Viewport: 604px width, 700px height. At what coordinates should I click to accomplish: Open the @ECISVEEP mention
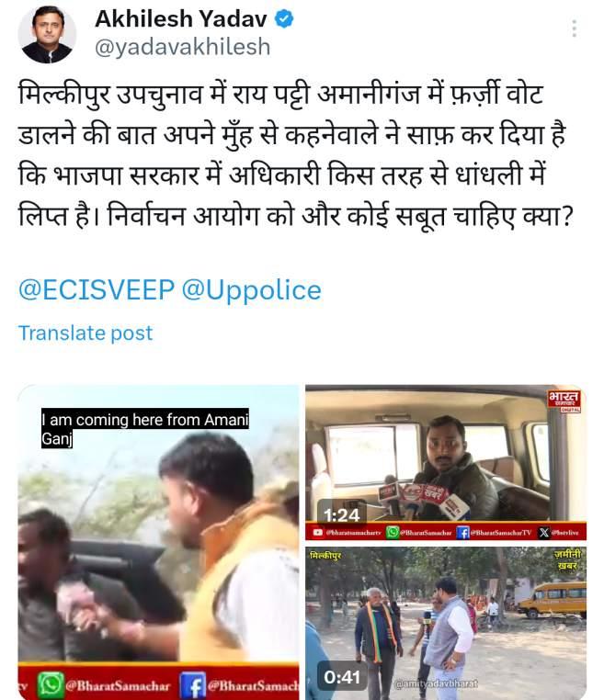(97, 289)
